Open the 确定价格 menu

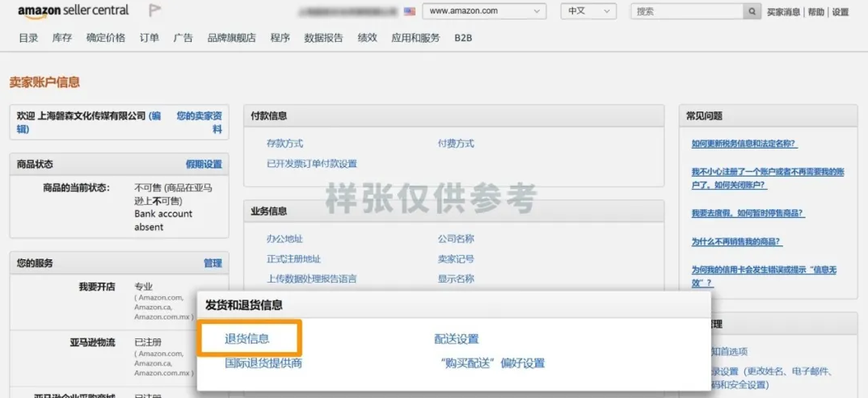(x=106, y=38)
